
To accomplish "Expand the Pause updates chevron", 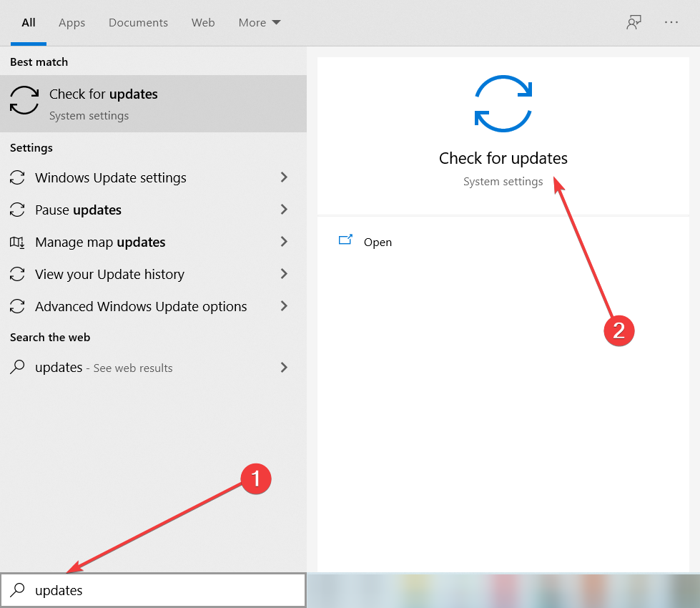I will [284, 210].
